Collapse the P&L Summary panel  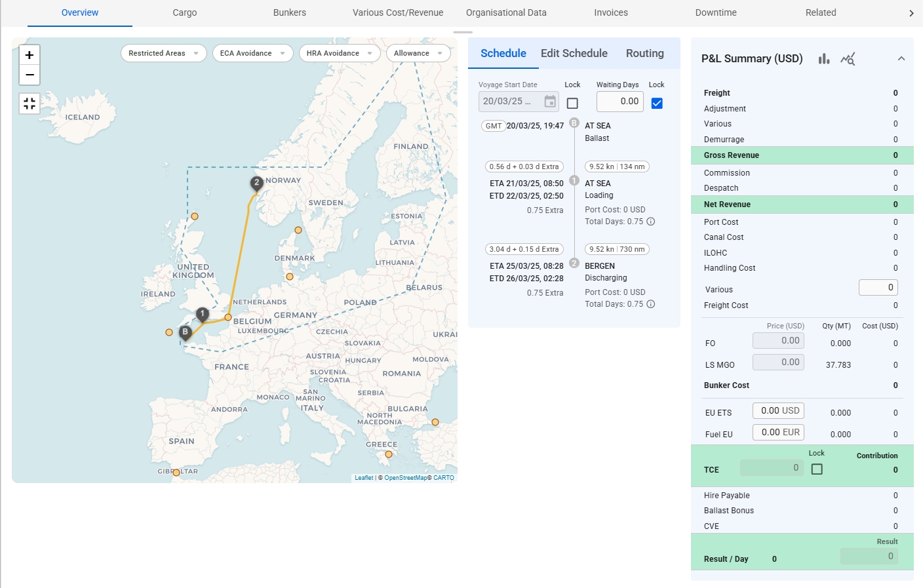901,59
